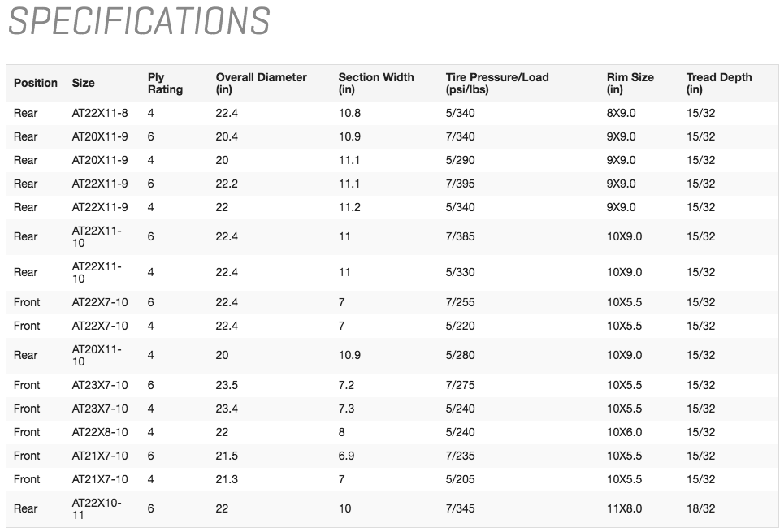Click the 11X8.0 rim size cell
784x532 pixels.
point(624,508)
